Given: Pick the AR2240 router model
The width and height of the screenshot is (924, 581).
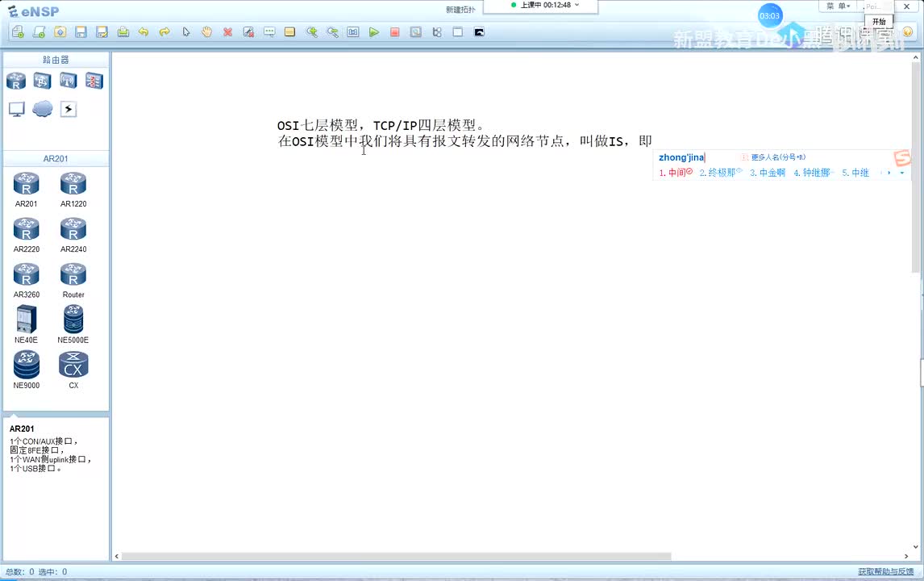Looking at the screenshot, I should click(73, 235).
